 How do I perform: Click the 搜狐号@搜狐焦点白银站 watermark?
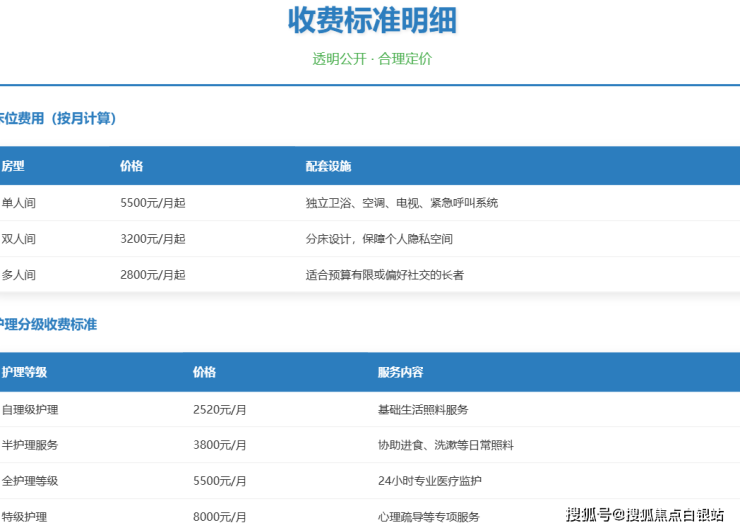(644, 515)
